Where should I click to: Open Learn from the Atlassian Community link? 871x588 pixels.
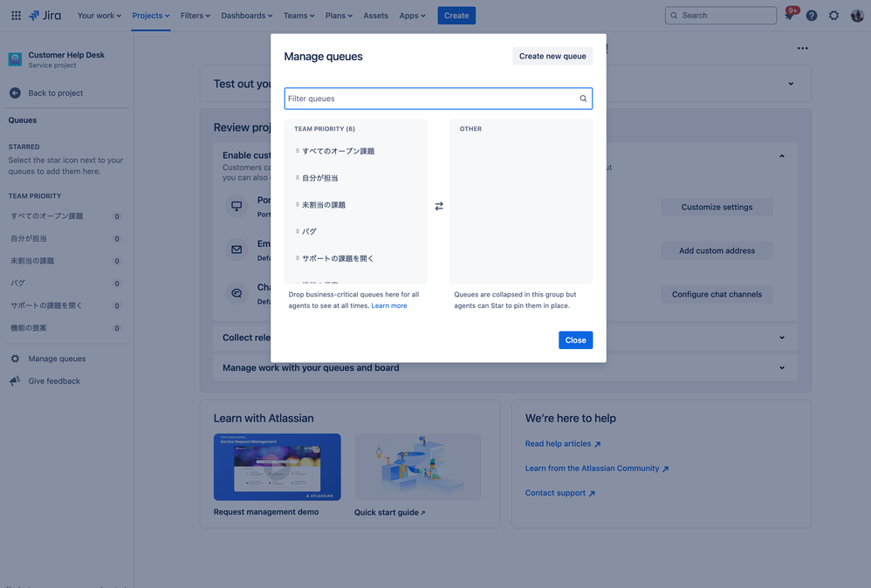pos(597,468)
